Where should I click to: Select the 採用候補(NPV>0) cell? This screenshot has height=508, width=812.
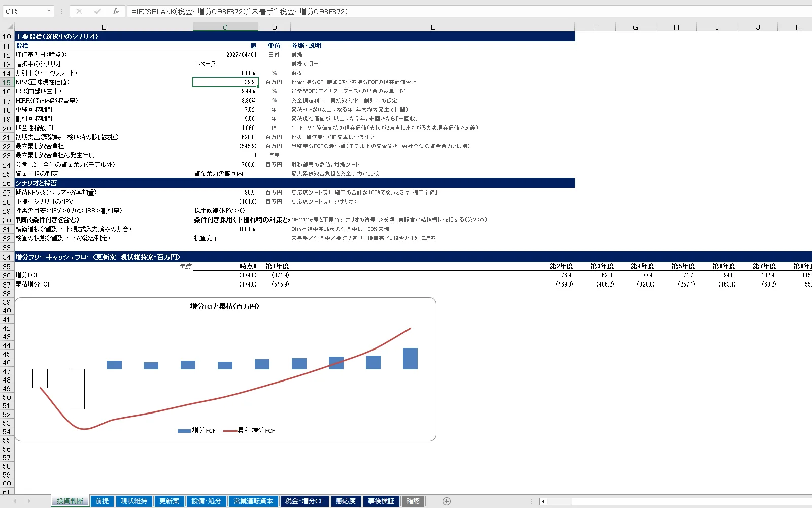click(225, 211)
